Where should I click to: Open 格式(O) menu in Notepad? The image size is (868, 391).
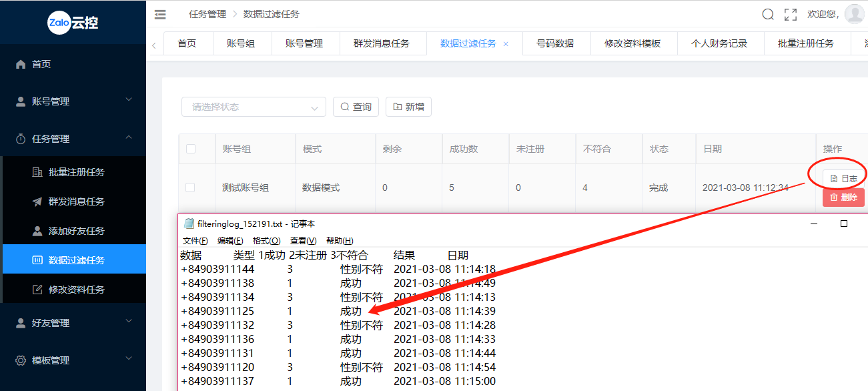pyautogui.click(x=266, y=240)
